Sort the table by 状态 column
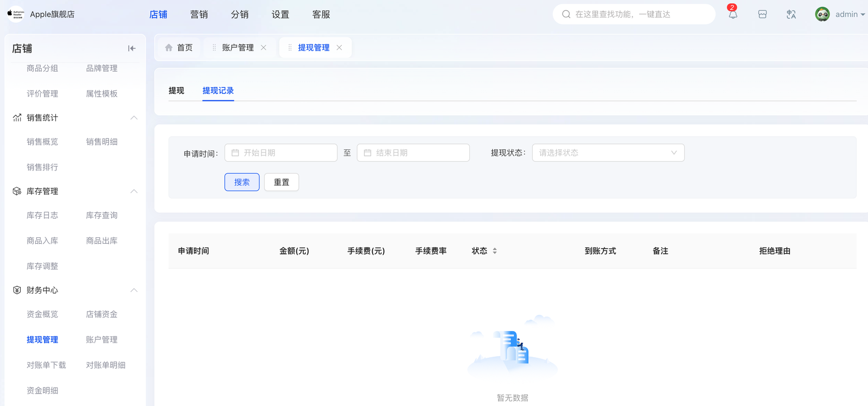The width and height of the screenshot is (868, 406). pos(494,251)
